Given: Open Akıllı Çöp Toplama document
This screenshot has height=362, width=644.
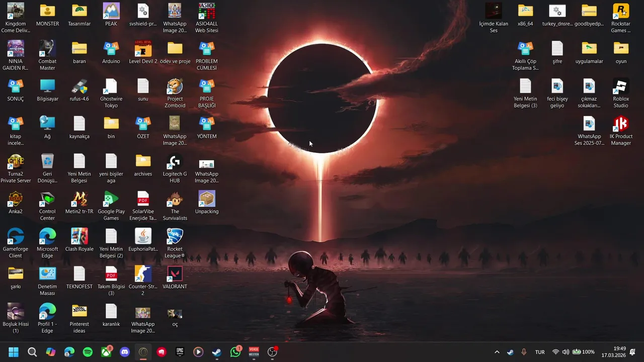Looking at the screenshot, I should coord(525,56).
